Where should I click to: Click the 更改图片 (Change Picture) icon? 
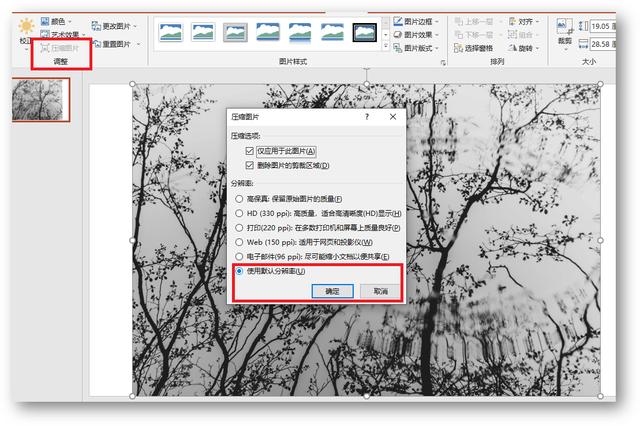click(x=96, y=26)
